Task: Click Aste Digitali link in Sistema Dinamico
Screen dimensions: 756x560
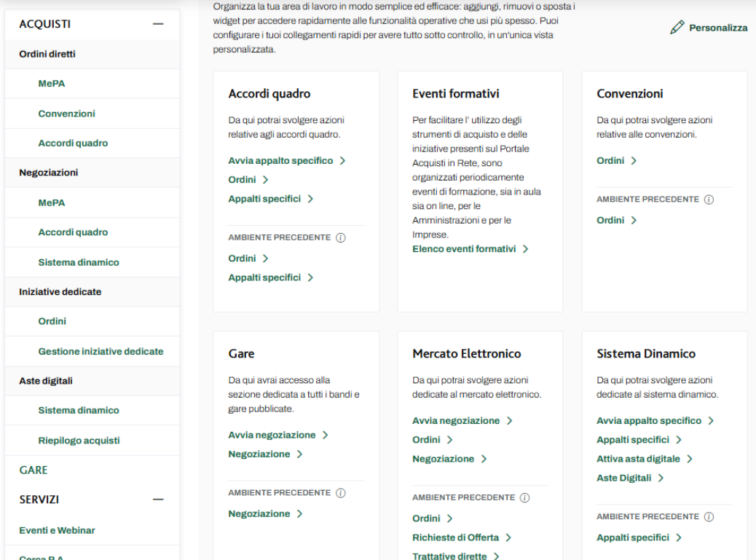Action: click(624, 478)
